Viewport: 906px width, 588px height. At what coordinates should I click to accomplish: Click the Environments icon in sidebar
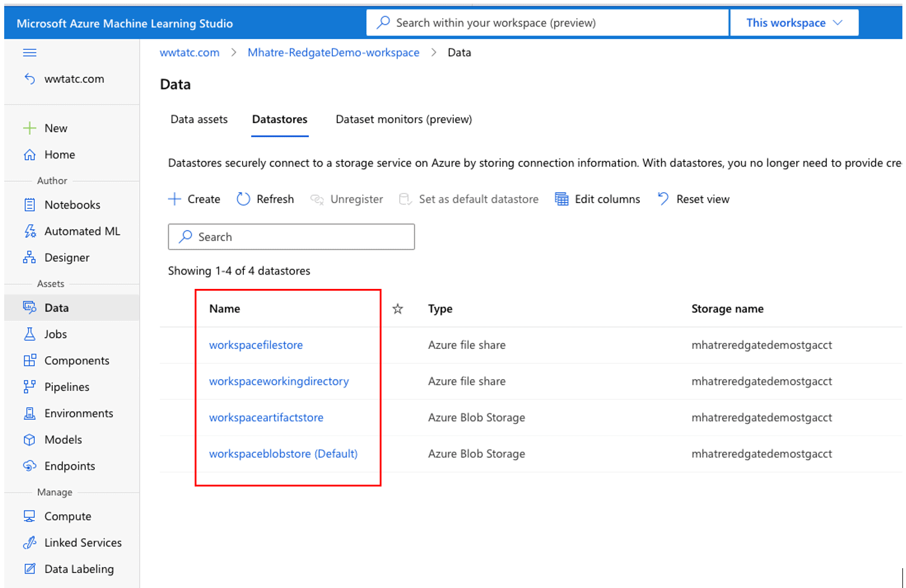[29, 413]
